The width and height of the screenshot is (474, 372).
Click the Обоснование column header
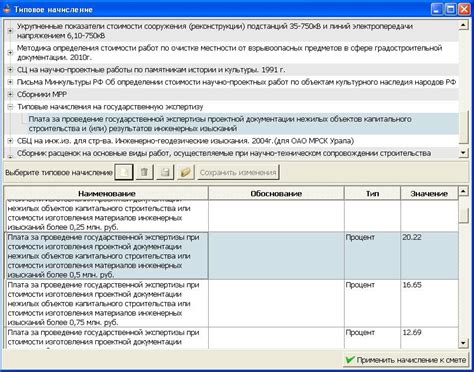(x=276, y=193)
